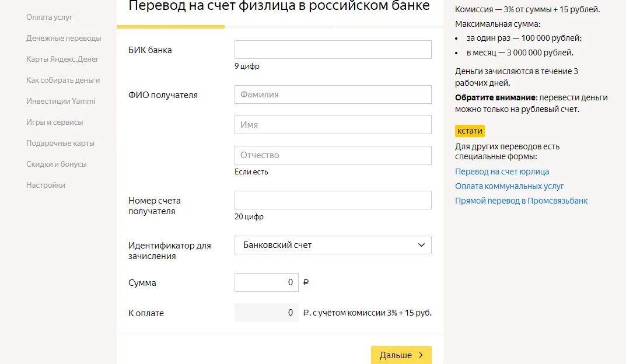Open Оплата услуг in sidebar

pos(50,17)
